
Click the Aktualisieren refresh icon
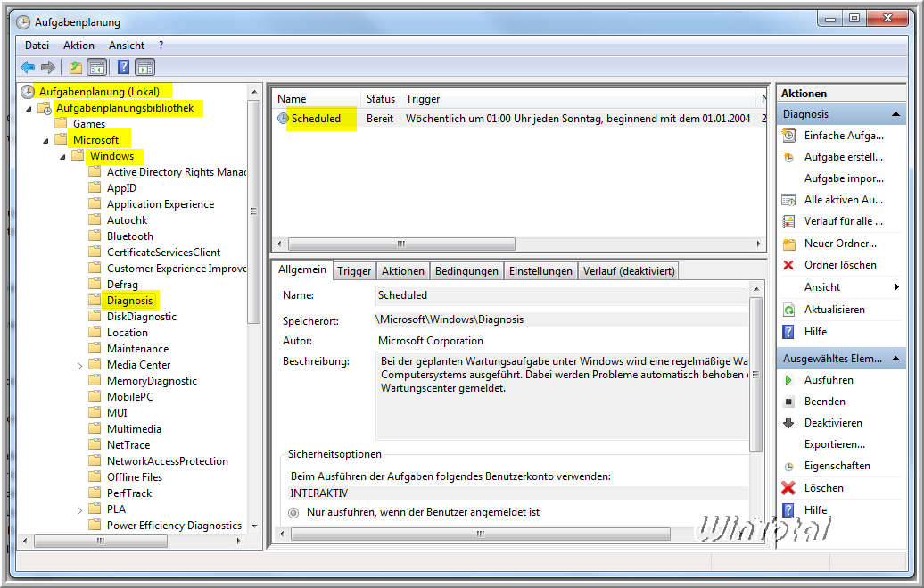pyautogui.click(x=788, y=310)
